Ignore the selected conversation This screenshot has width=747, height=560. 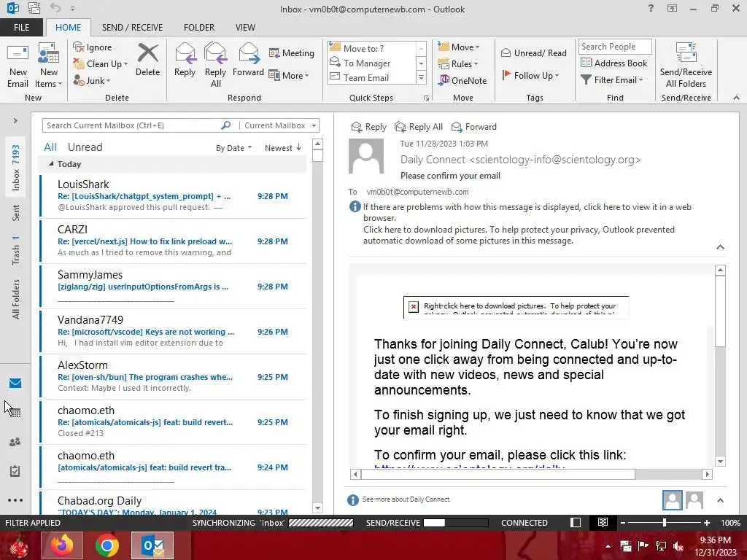pos(93,47)
